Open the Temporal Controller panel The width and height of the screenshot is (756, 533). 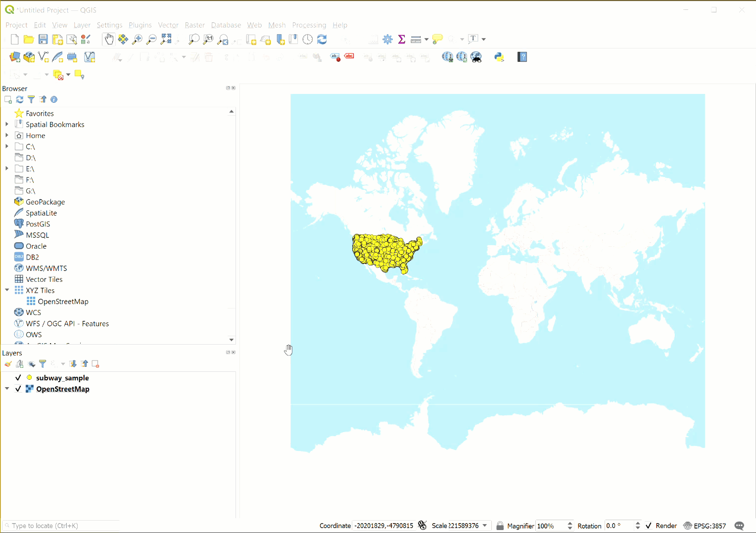pos(307,39)
